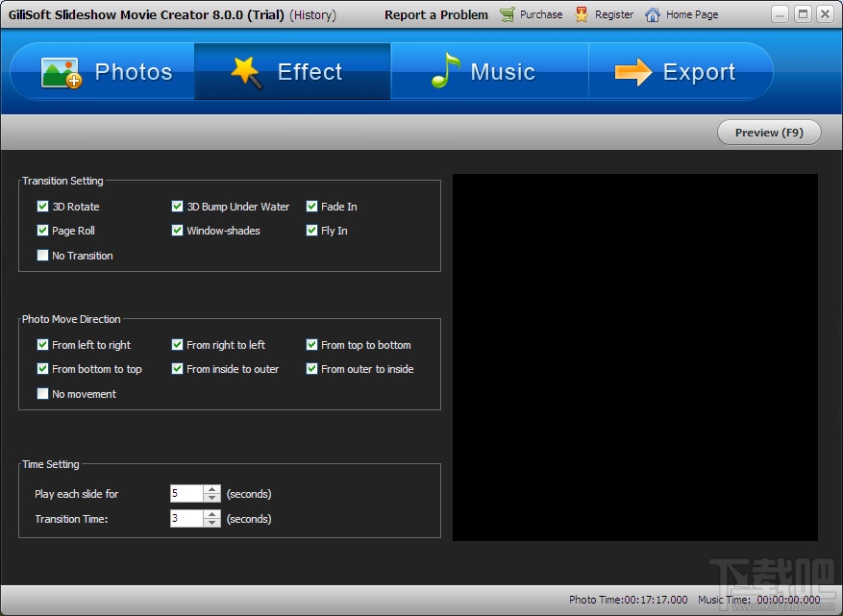
Task: Open the Music tab
Action: [441, 71]
